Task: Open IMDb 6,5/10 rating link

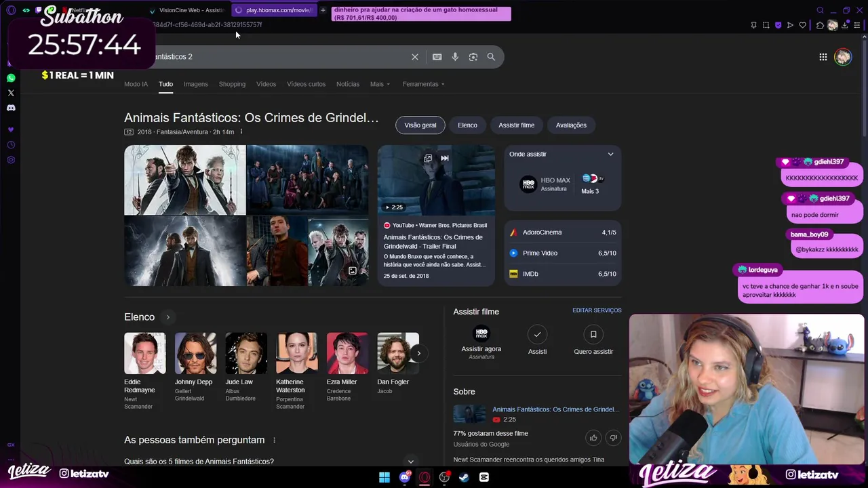Action: point(563,274)
